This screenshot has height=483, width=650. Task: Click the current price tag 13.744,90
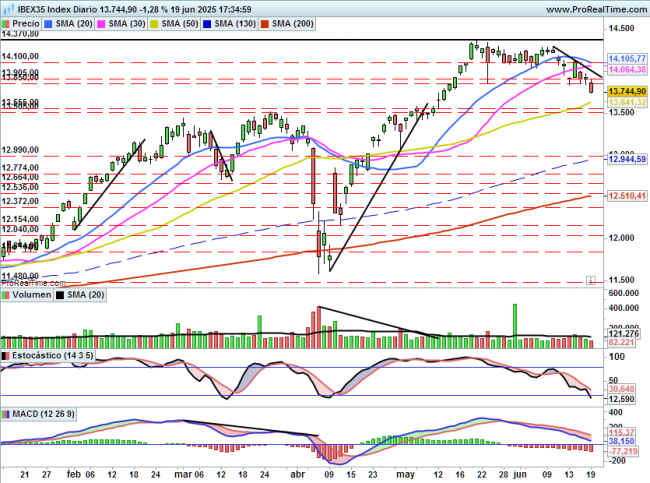[x=627, y=91]
